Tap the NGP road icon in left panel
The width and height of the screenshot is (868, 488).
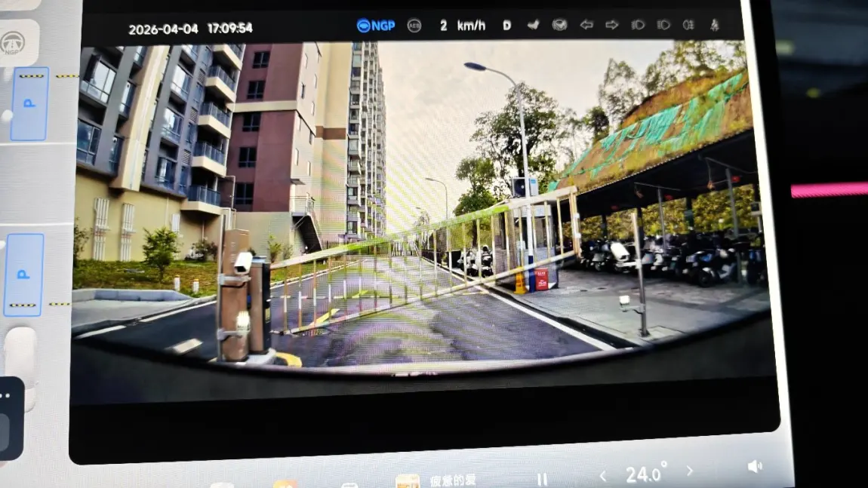pyautogui.click(x=13, y=42)
